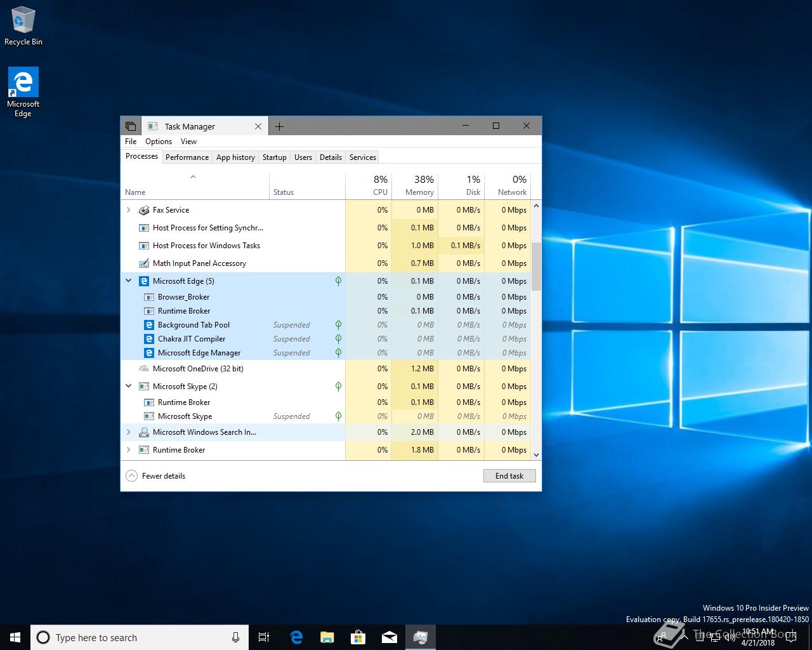Open File Explorer from the taskbar
The width and height of the screenshot is (812, 650).
pyautogui.click(x=327, y=637)
